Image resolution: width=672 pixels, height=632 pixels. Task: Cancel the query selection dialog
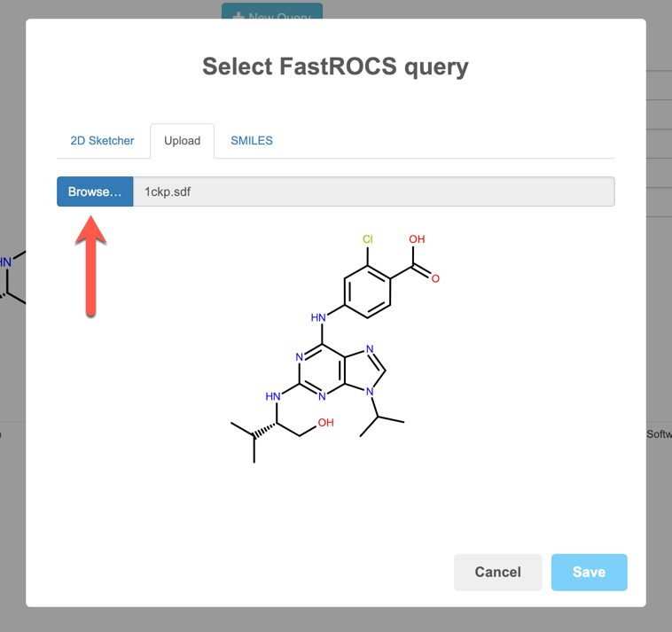point(497,572)
